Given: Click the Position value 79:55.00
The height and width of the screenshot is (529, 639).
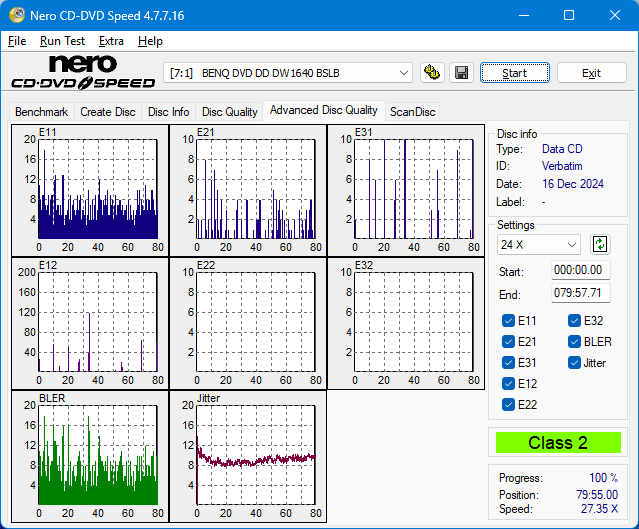Looking at the screenshot, I should [597, 494].
